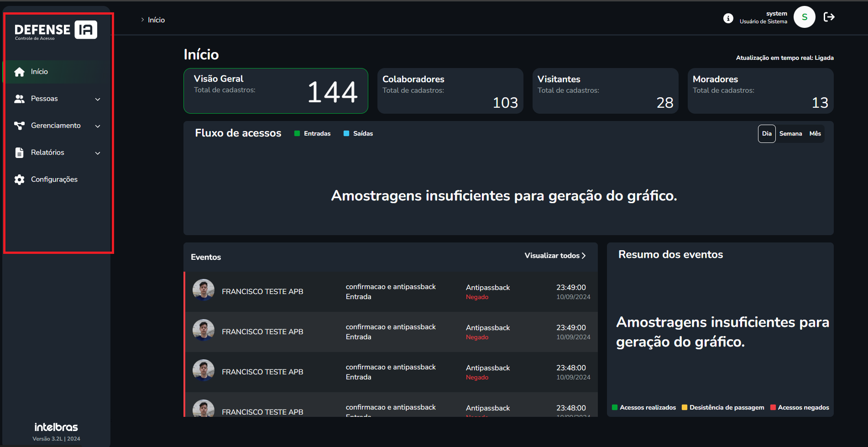Viewport: 868px width, 447px height.
Task: Open the Pessoas menu item
Action: [x=57, y=99]
